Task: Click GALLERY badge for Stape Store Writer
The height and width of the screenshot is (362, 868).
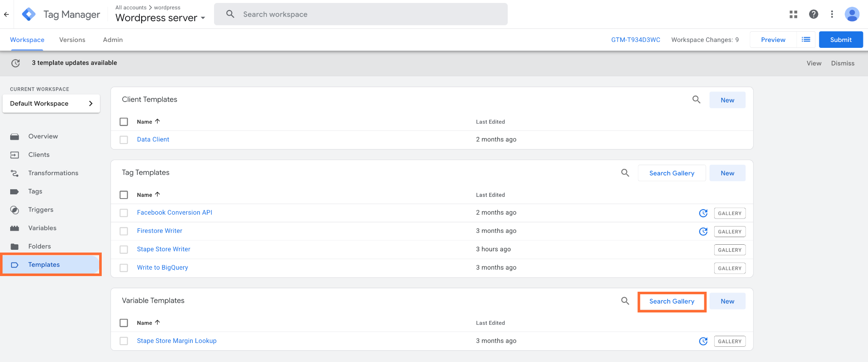Action: pyautogui.click(x=730, y=250)
